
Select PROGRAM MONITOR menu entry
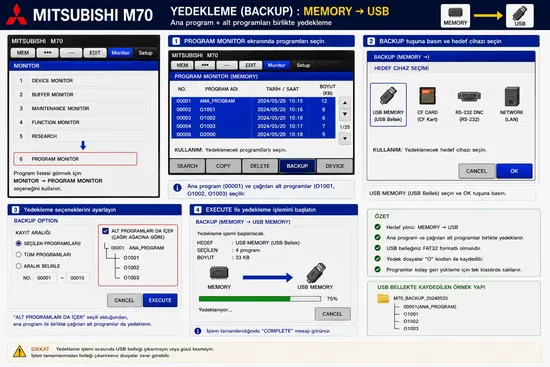tap(75, 159)
